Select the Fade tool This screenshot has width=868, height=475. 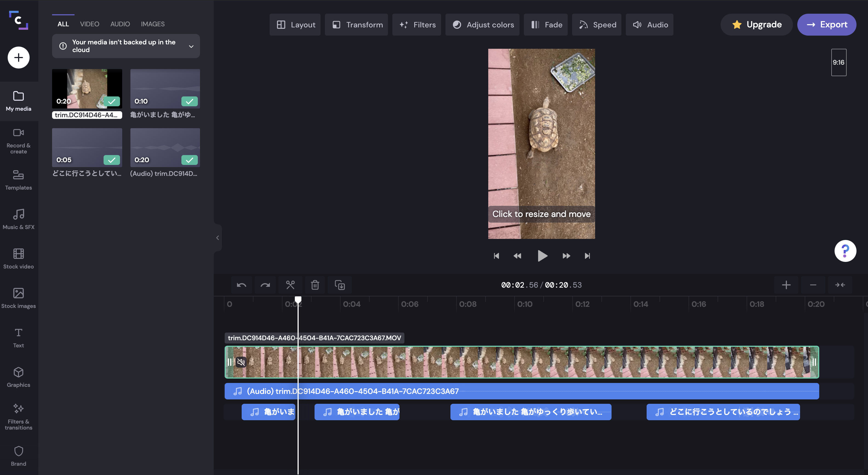(x=546, y=25)
